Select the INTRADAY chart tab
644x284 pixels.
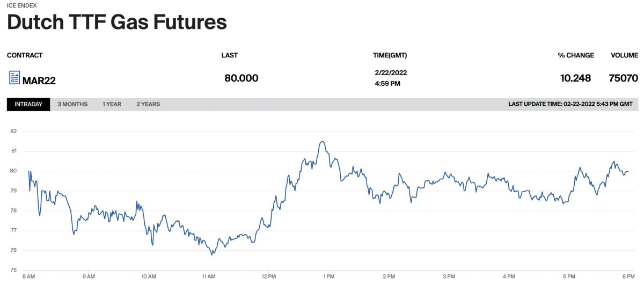(28, 104)
